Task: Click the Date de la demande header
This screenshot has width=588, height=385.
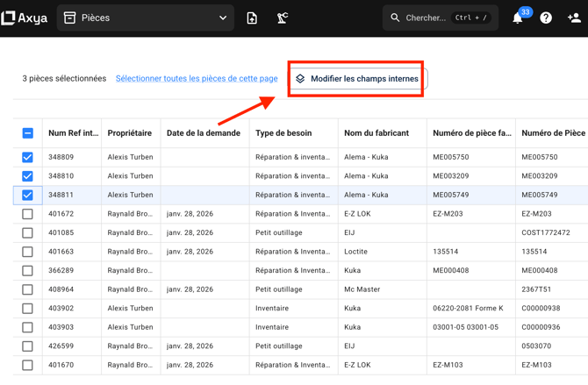Action: [203, 133]
